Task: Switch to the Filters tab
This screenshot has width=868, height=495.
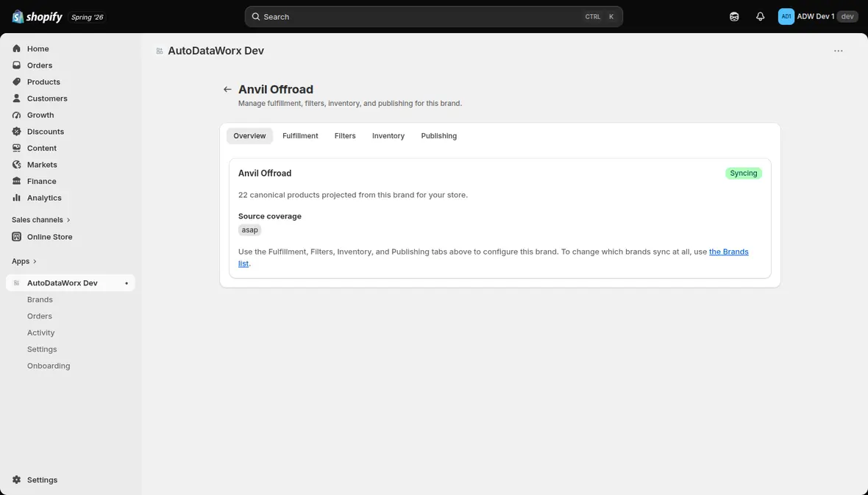Action: pos(345,135)
